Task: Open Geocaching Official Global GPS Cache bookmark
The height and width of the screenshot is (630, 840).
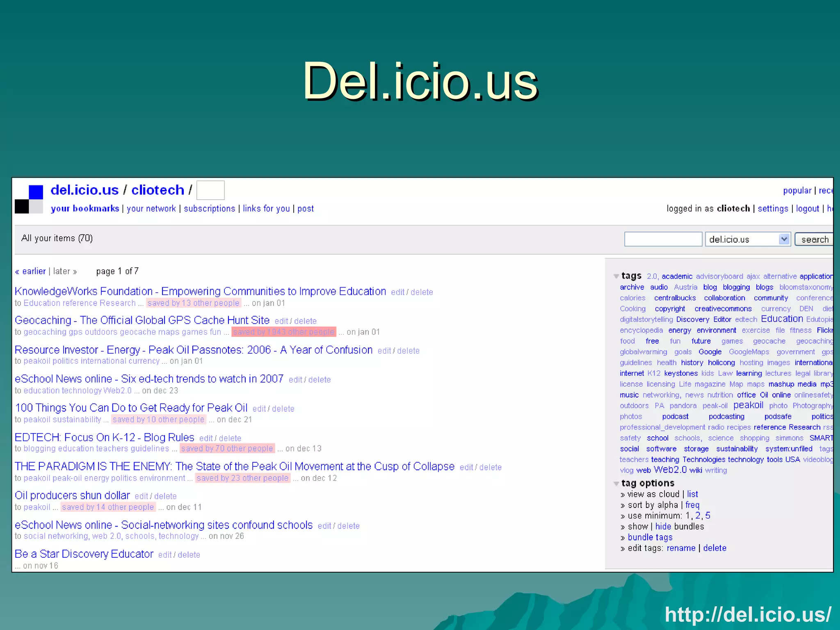Action: (142, 320)
